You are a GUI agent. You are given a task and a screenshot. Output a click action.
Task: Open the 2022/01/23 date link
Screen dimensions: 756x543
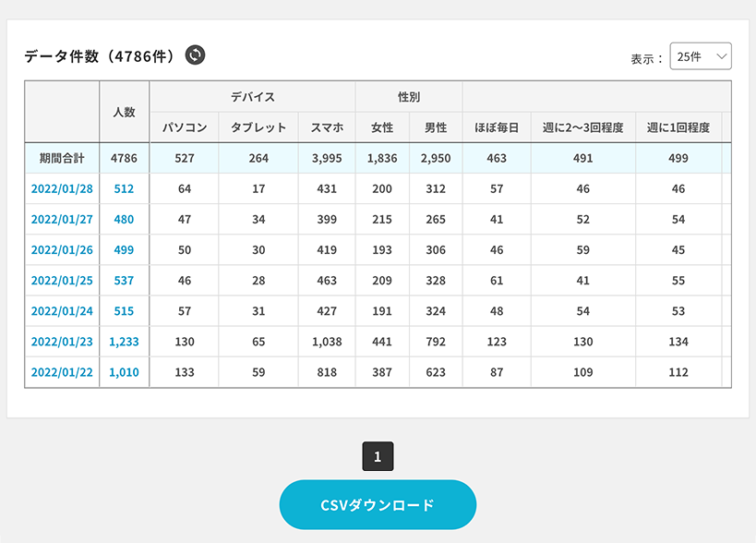[61, 342]
